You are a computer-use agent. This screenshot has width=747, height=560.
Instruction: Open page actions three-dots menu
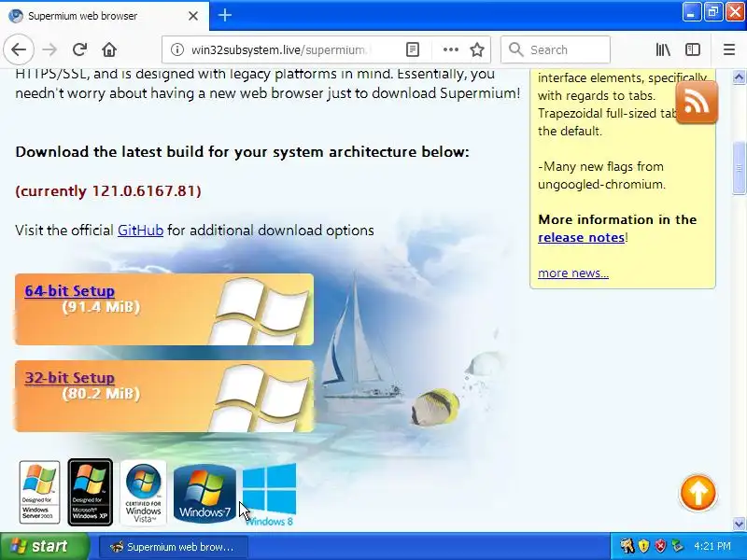coord(450,49)
